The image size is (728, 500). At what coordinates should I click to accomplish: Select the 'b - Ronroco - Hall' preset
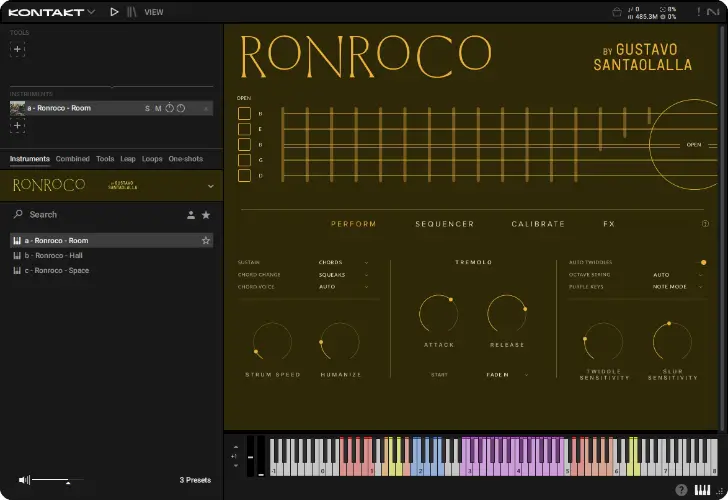pyautogui.click(x=56, y=255)
